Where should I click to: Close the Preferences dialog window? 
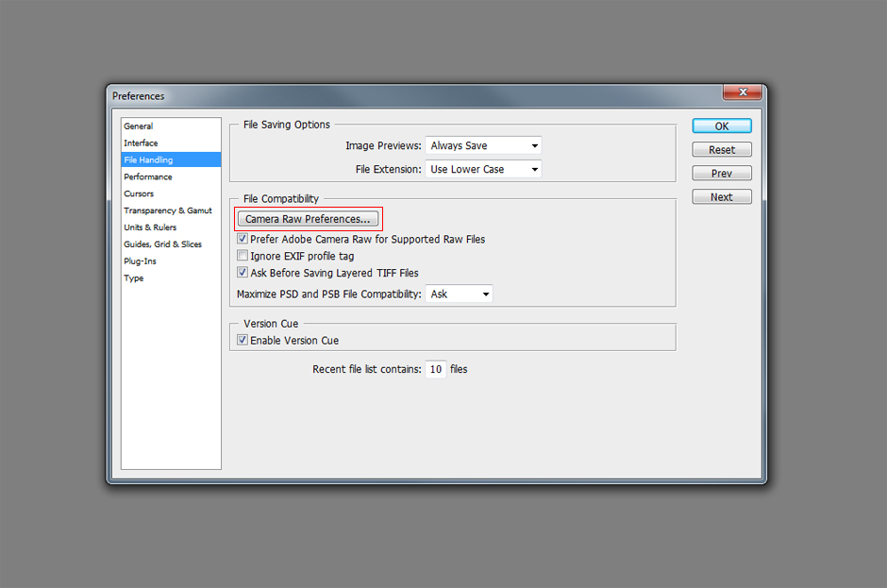pos(743,92)
